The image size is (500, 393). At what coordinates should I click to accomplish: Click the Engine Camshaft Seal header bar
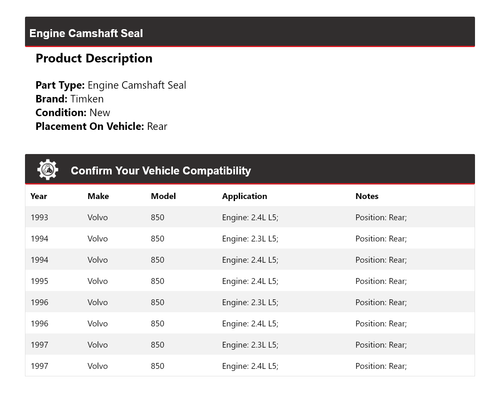pos(250,32)
